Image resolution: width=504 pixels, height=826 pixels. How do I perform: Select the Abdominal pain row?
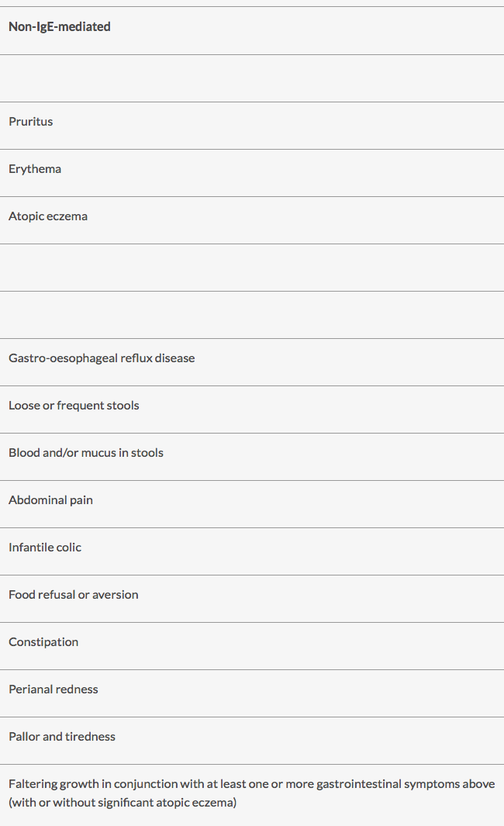[252, 504]
